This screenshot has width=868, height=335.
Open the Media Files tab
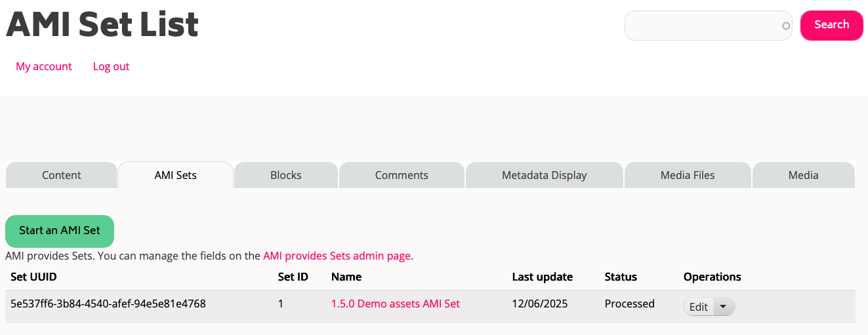(x=688, y=175)
